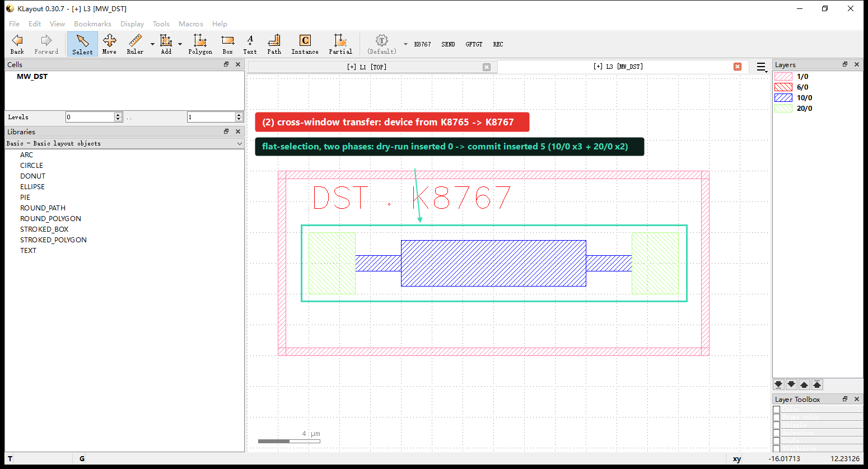Click the (Default) technology icon

point(382,44)
